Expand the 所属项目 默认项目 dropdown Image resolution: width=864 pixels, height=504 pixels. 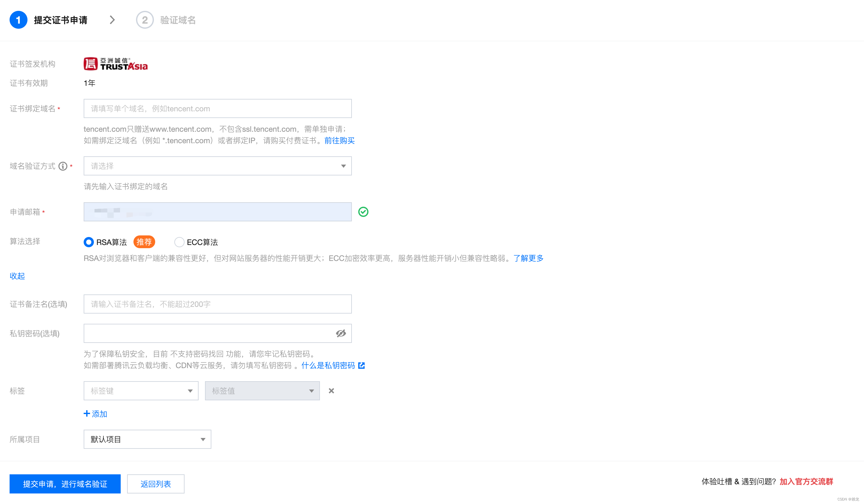147,439
